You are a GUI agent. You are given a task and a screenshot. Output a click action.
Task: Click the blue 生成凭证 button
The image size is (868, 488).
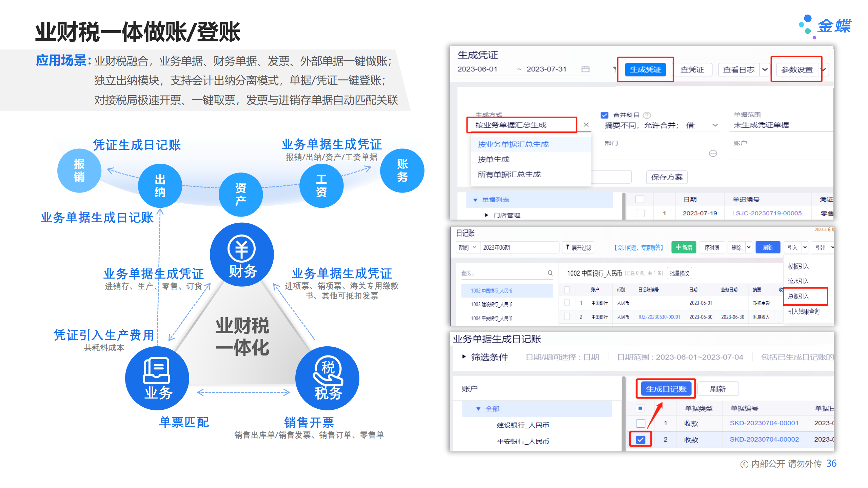[645, 69]
